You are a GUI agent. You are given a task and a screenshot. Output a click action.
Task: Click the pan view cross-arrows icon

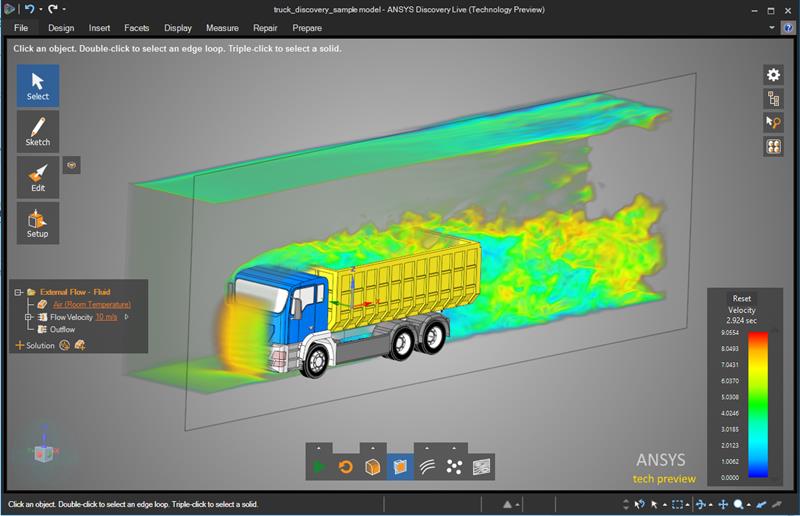pyautogui.click(x=723, y=504)
